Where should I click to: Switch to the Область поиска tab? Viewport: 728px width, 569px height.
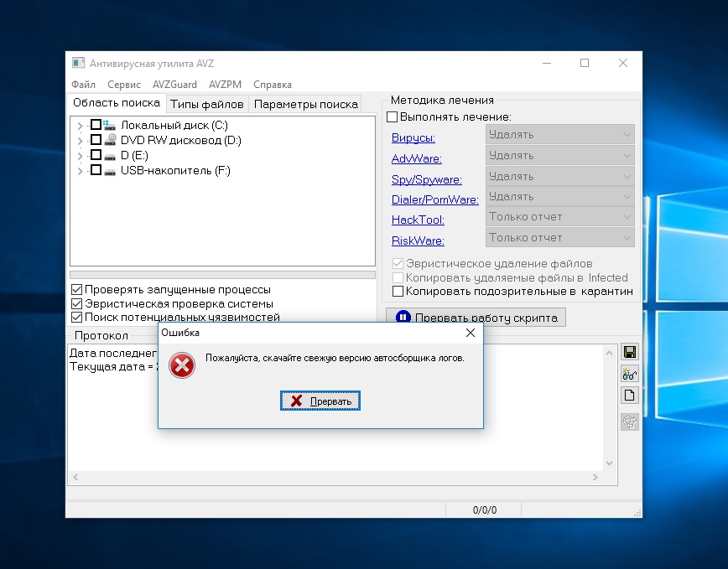click(117, 103)
